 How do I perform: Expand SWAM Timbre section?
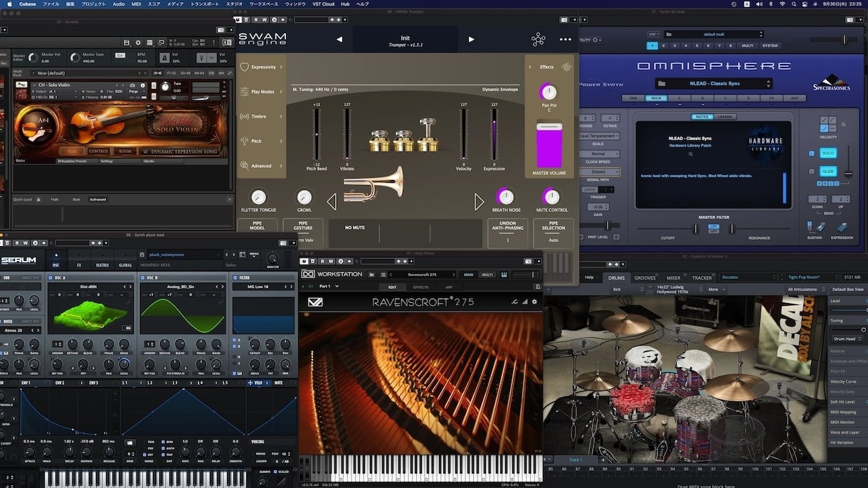[x=261, y=116]
